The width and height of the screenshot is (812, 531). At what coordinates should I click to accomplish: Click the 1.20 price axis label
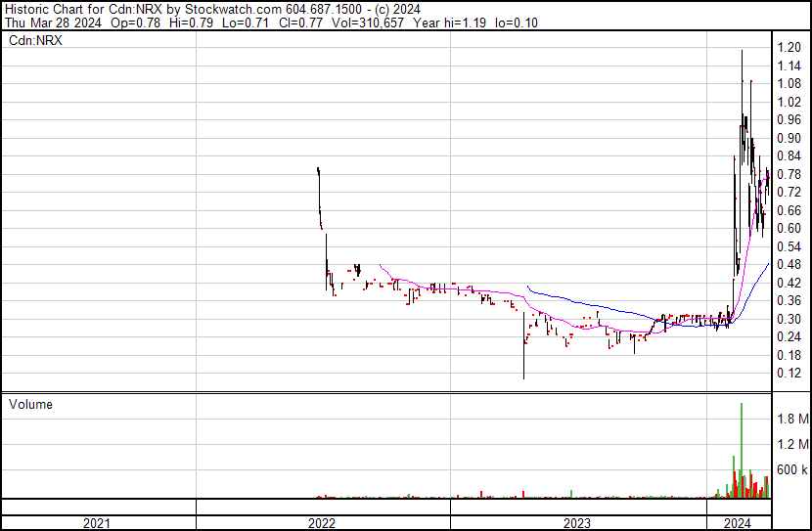pyautogui.click(x=789, y=47)
